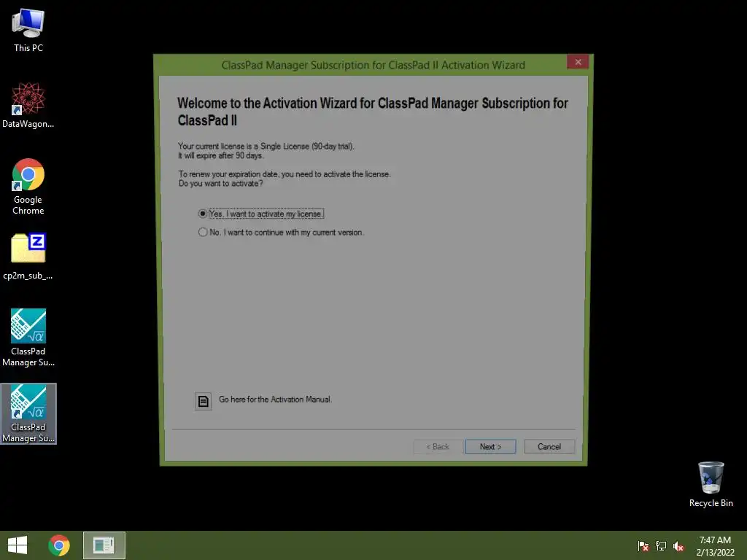Select This PC desktop icon
The width and height of the screenshot is (747, 560).
(x=28, y=31)
